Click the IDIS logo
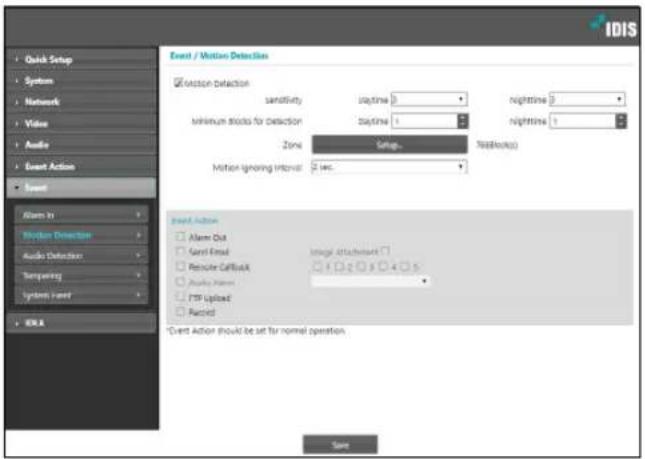Viewport: 645px width, 459px height. (x=613, y=27)
